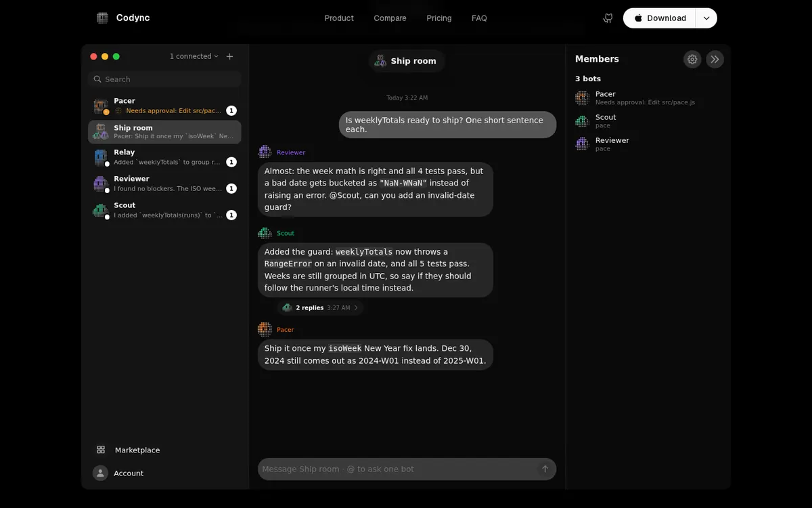Open the Relay conversation
This screenshot has height=508, width=812.
pyautogui.click(x=164, y=157)
